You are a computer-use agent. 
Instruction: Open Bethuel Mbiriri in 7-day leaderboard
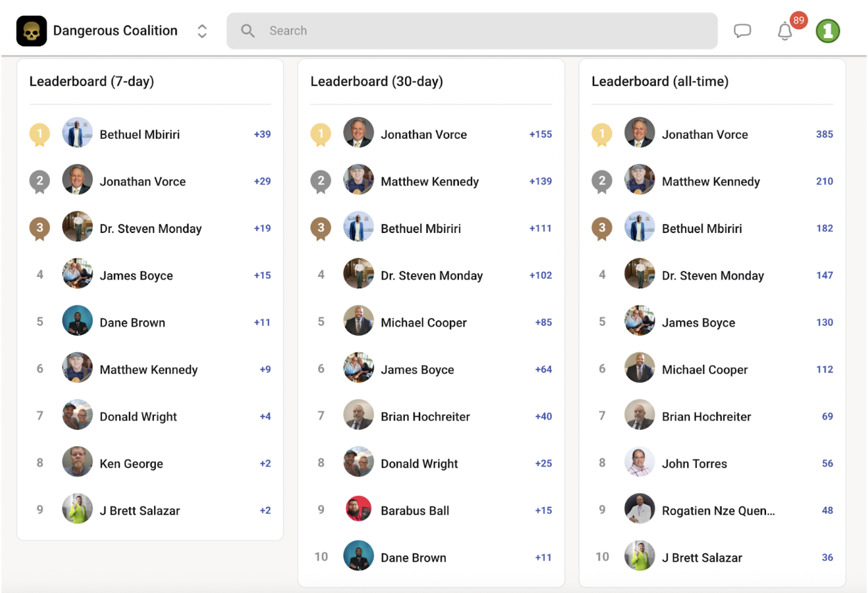pyautogui.click(x=139, y=135)
